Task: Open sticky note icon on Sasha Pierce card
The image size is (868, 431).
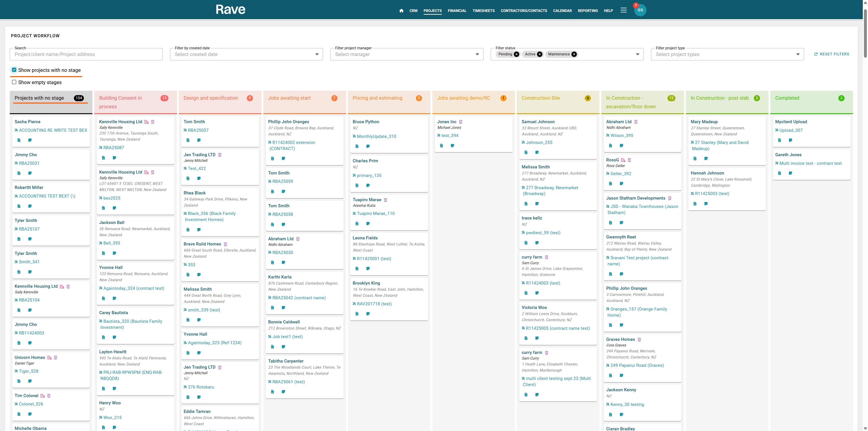Action: [30, 140]
